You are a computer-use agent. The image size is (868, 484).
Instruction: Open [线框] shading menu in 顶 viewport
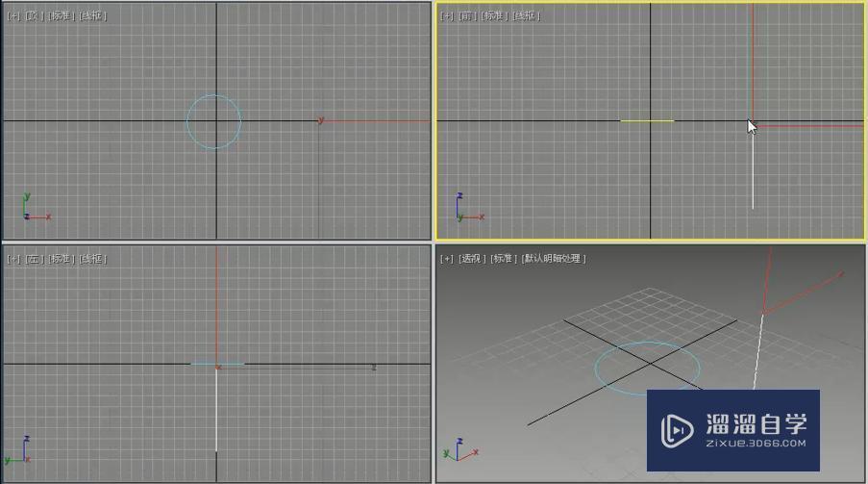[93, 15]
